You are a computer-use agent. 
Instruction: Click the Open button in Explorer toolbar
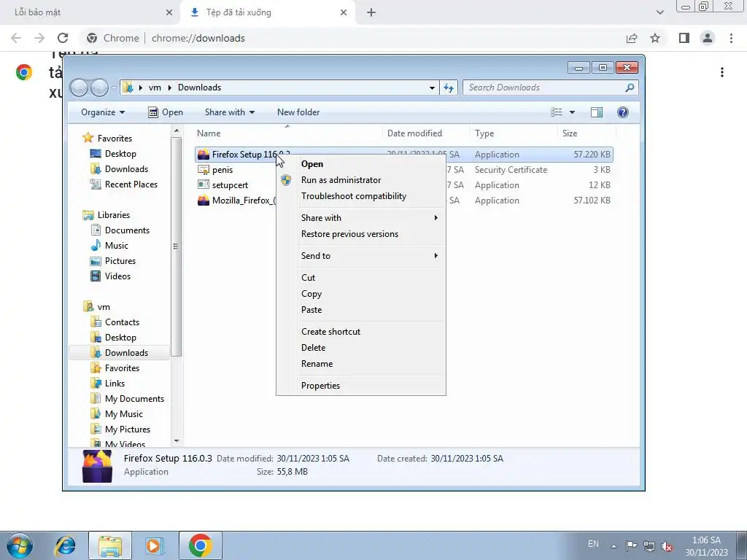click(x=166, y=112)
